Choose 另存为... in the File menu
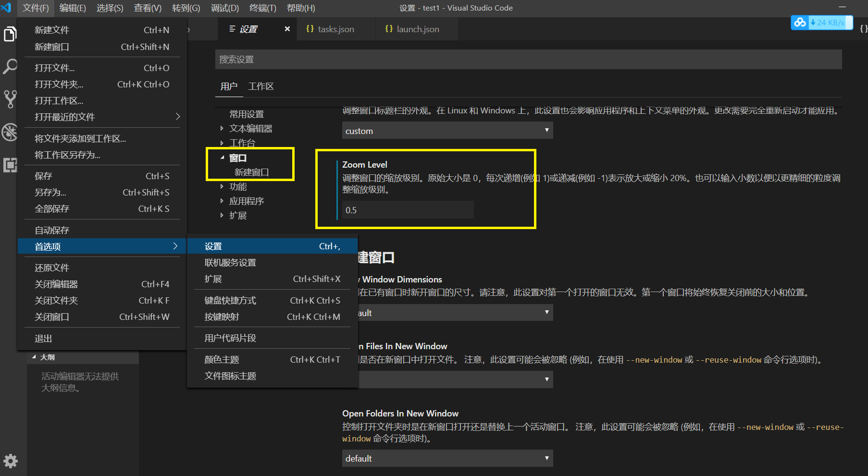Screen dimensions: 868x476 click(x=102, y=192)
